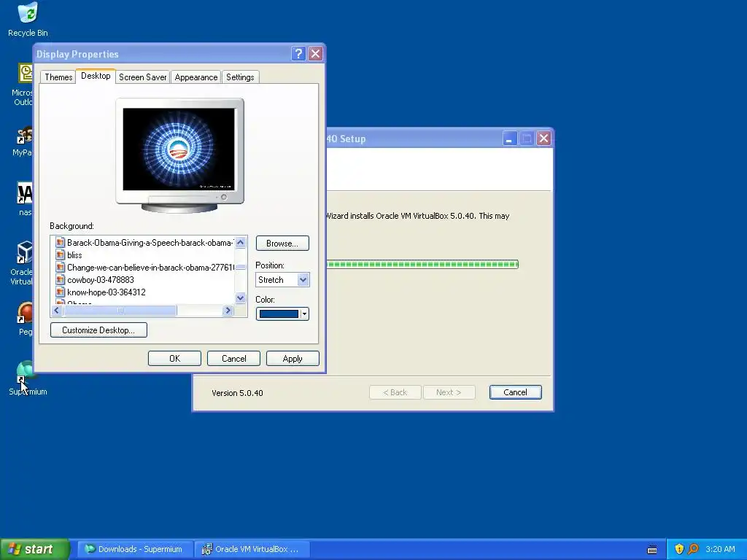Click the magnifier tray icon

coord(693,549)
